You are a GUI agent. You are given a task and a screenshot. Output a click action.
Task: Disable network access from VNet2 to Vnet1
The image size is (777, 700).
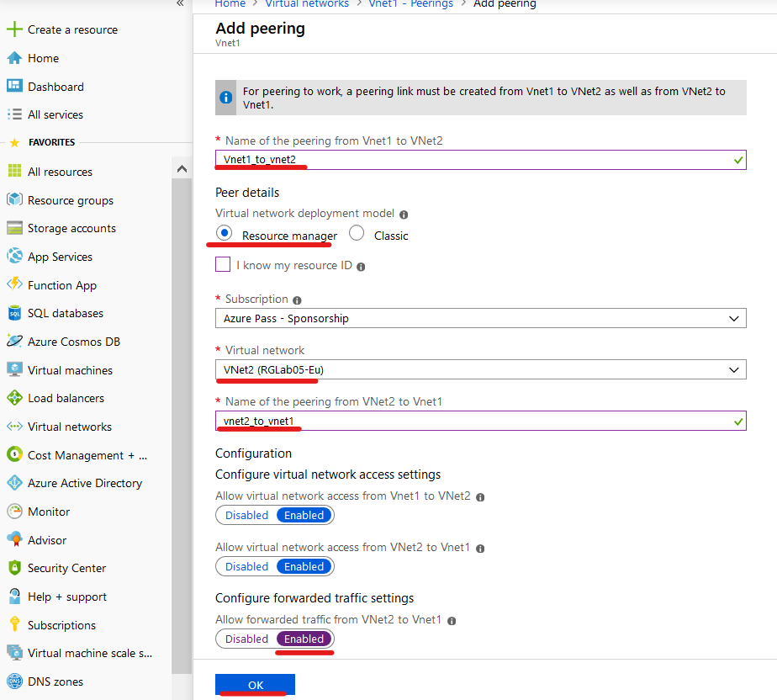246,566
